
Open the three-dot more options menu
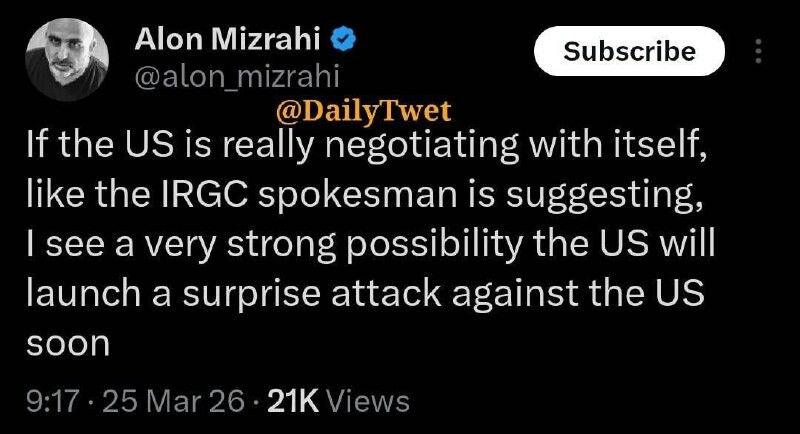[758, 51]
